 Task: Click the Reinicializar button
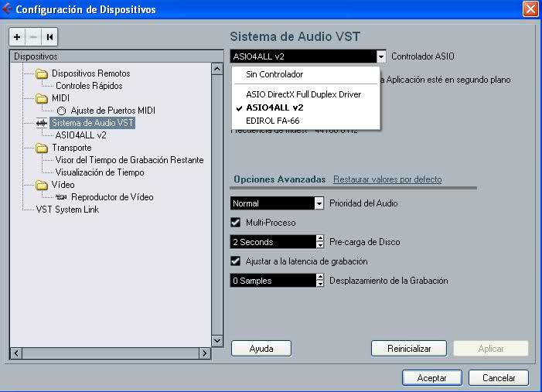pyautogui.click(x=409, y=349)
